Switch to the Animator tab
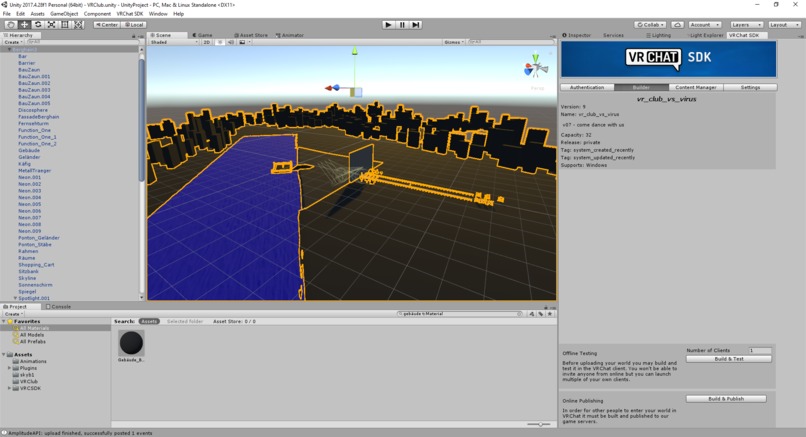Screen dimensions: 806x437 [290, 35]
